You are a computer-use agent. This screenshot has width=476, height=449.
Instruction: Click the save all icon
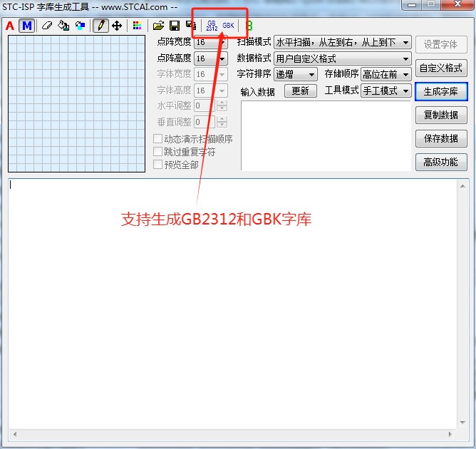pos(191,25)
